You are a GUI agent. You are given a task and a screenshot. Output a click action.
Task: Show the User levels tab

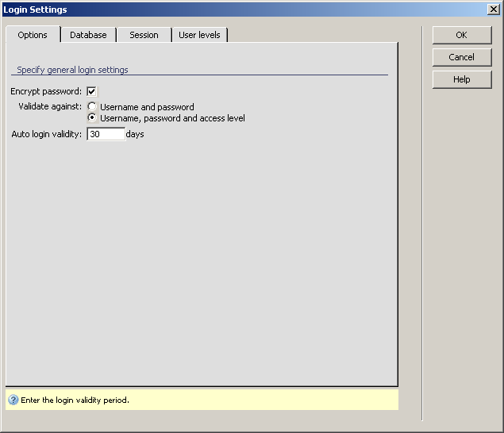pos(199,35)
